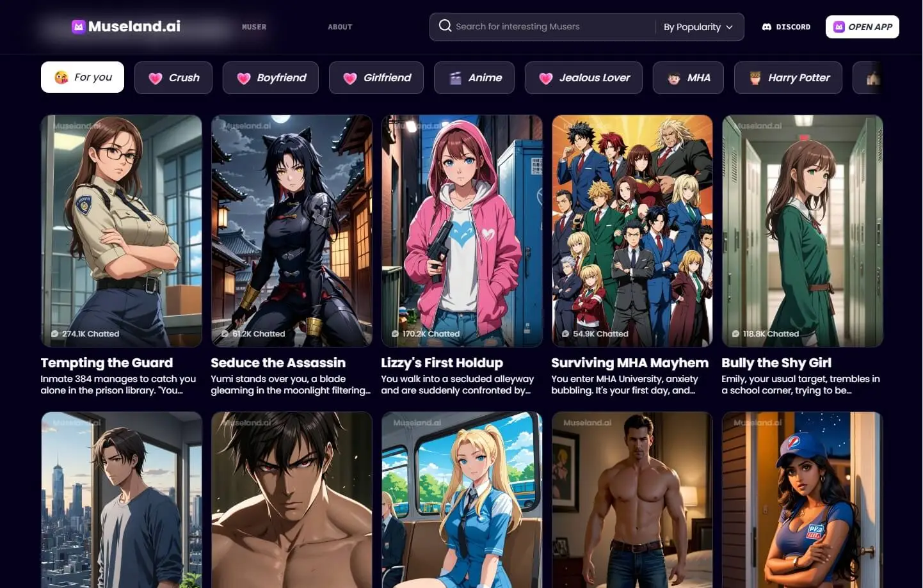923x588 pixels.
Task: Click the 170.2K Chatted count
Action: pos(431,334)
